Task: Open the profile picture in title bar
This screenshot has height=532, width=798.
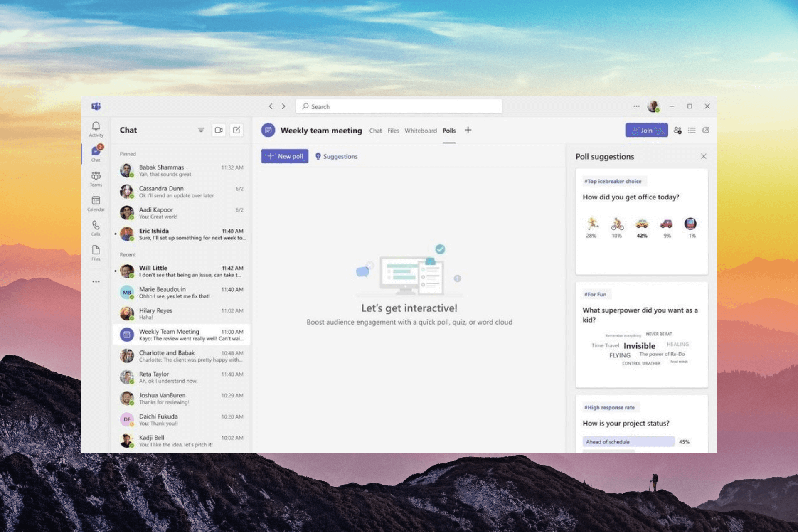Action: (653, 106)
